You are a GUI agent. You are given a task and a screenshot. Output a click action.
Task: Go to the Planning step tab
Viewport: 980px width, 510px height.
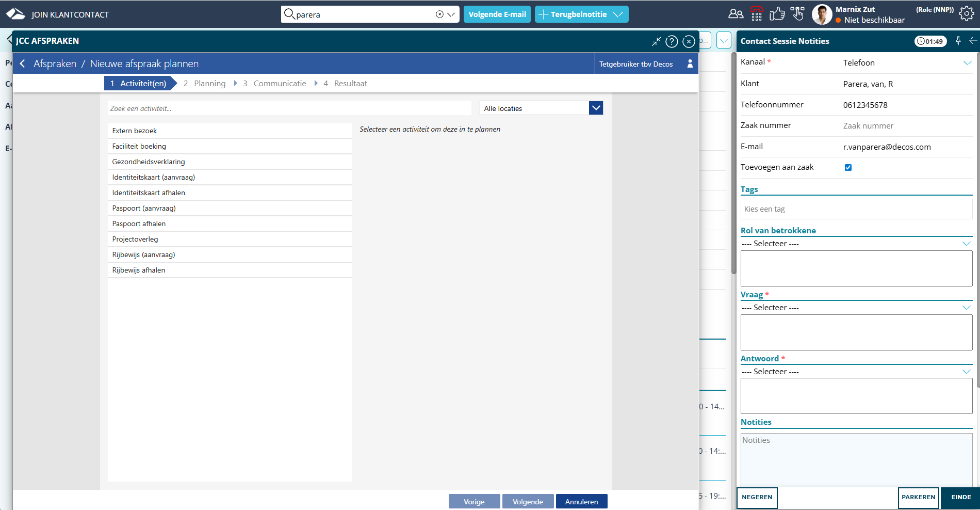point(205,83)
